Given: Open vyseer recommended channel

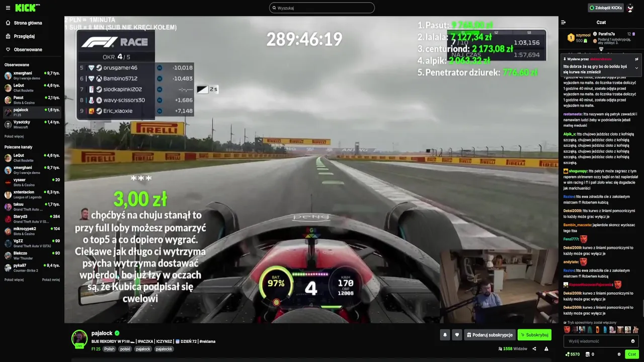Looking at the screenshot, I should tap(31, 182).
